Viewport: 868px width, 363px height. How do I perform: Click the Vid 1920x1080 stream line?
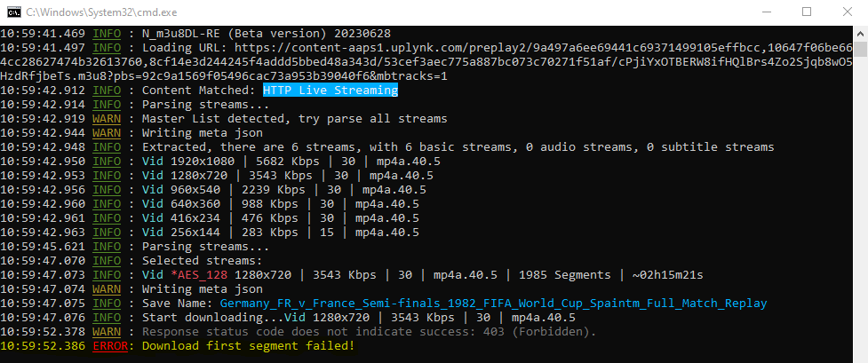281,161
